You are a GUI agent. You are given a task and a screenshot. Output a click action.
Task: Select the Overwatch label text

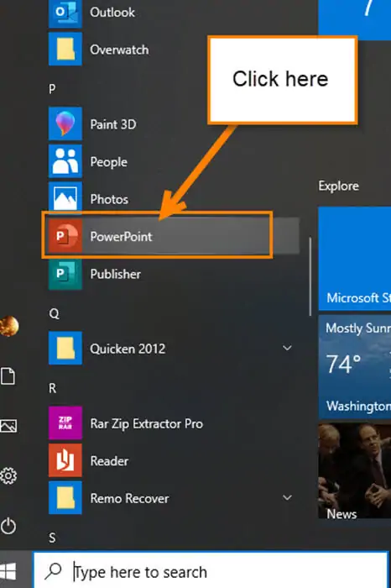click(x=119, y=50)
